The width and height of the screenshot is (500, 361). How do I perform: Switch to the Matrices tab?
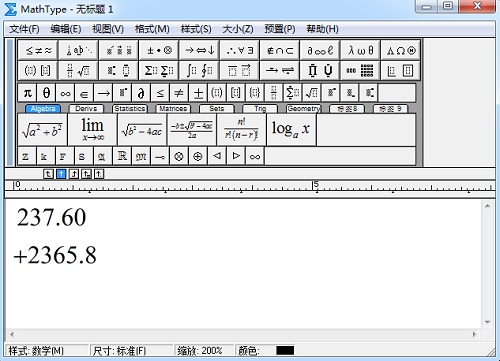[x=173, y=109]
